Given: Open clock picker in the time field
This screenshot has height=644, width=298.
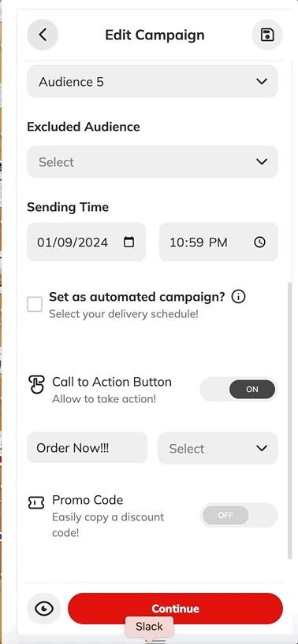Looking at the screenshot, I should pyautogui.click(x=259, y=242).
